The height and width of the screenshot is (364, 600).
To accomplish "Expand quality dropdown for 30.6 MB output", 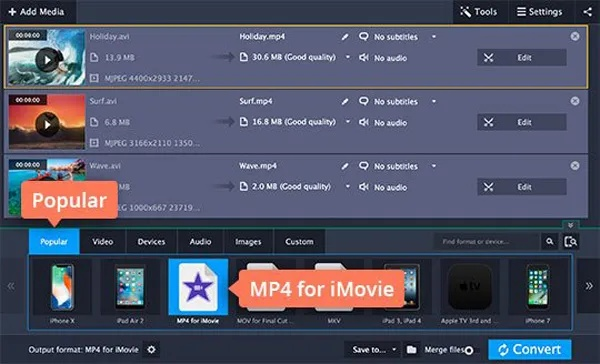I will point(347,57).
